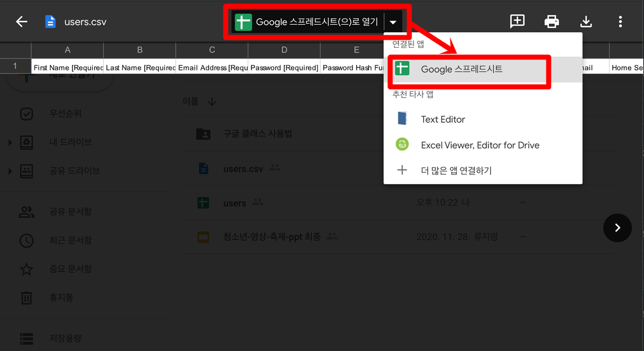Click the First Name [Required] cell
Viewport: 644px width, 351px height.
67,67
